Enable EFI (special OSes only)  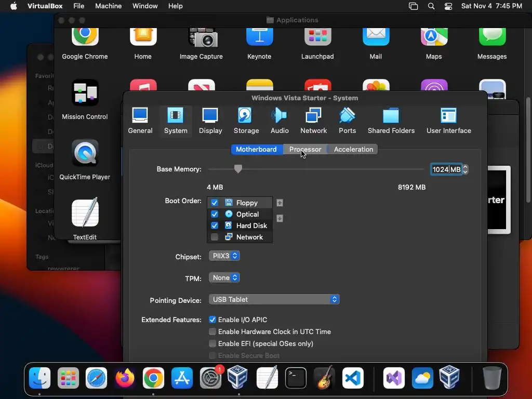click(212, 344)
